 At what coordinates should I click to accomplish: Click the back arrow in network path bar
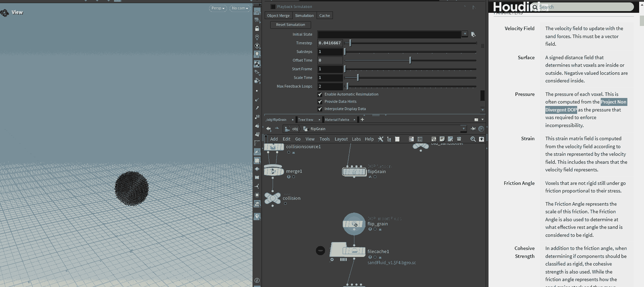coord(268,129)
